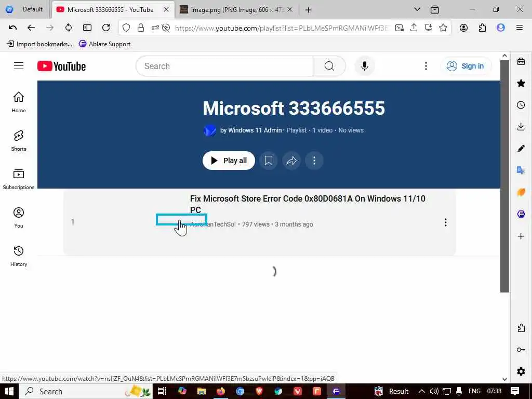Viewport: 532px width, 399px height.
Task: Open a new tab with plus button
Action: 308,10
